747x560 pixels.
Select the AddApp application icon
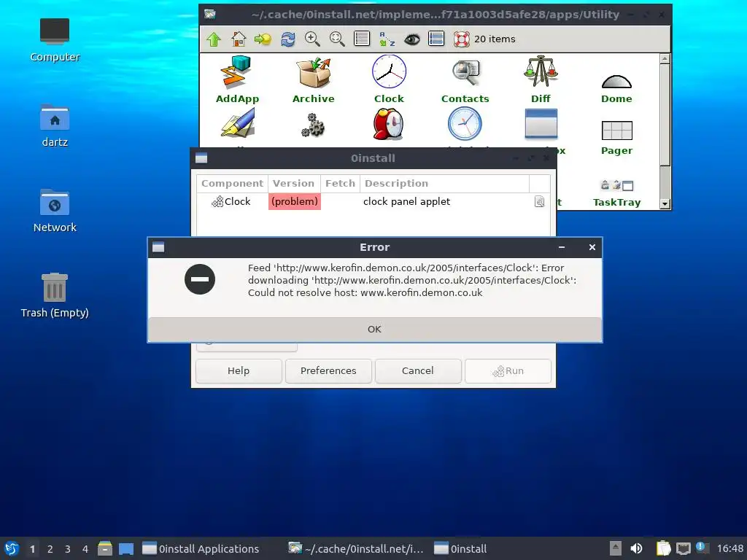tap(237, 79)
